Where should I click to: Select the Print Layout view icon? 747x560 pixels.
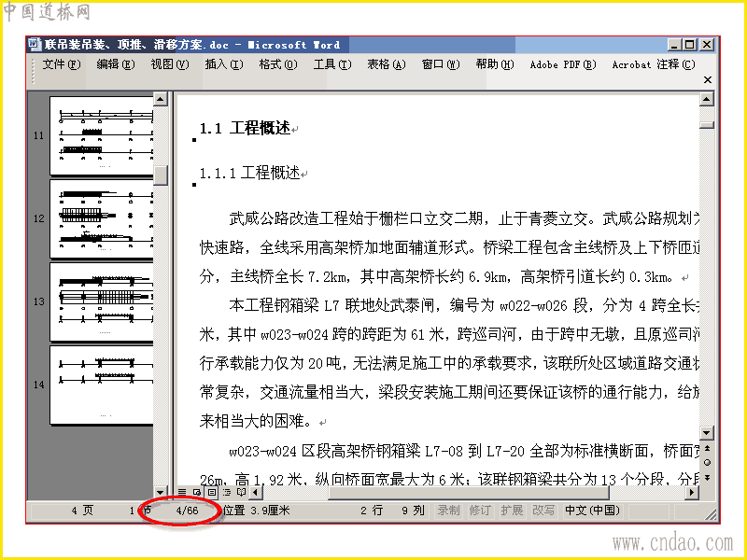(212, 492)
